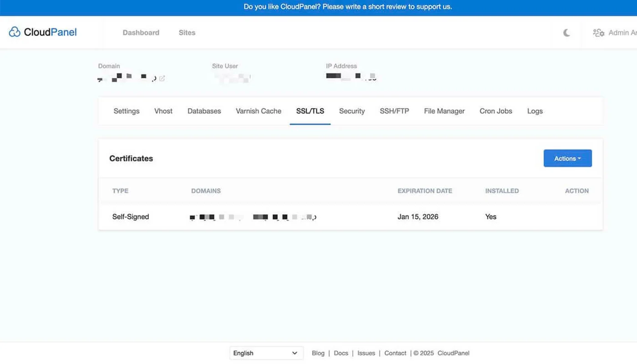Open the Contact footer link
This screenshot has width=637, height=364.
[395, 353]
